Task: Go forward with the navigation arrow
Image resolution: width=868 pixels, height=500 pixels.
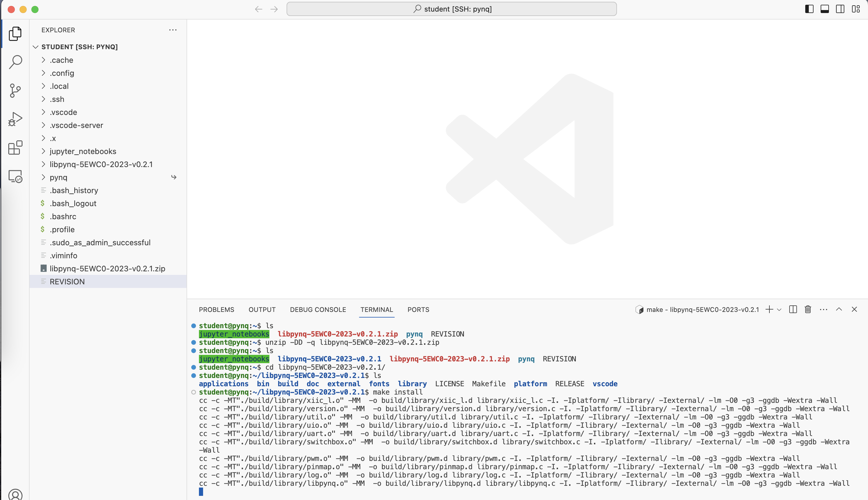Action: click(274, 9)
